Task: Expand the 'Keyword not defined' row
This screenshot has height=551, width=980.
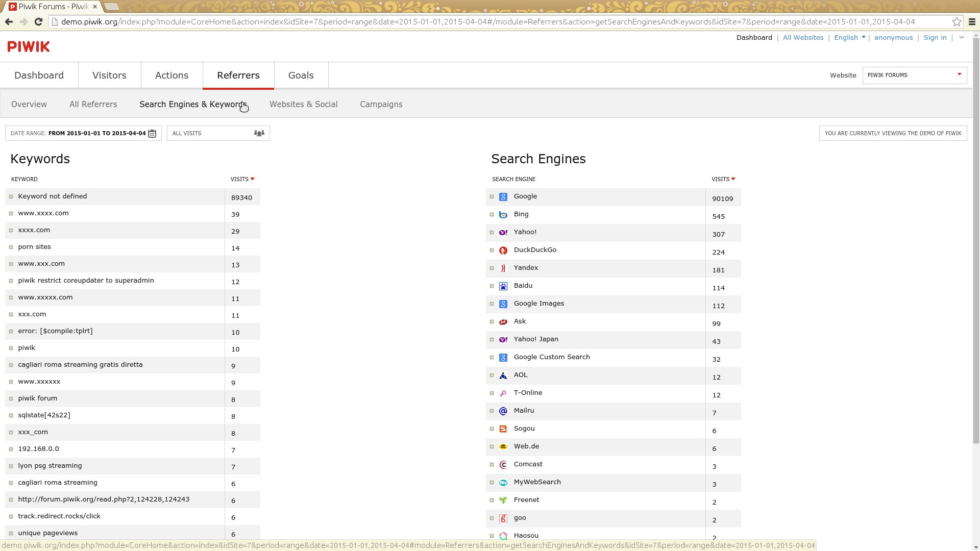Action: point(11,197)
